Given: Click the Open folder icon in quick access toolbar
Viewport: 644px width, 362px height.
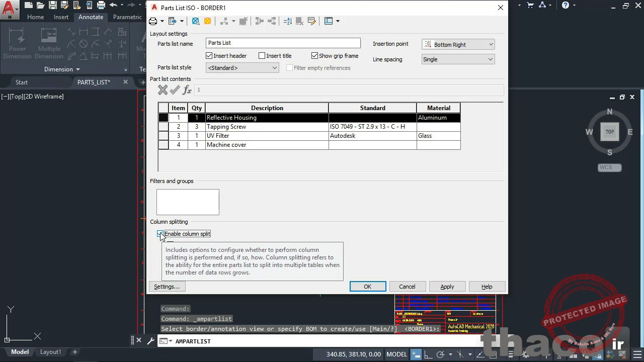Looking at the screenshot, I should [40, 6].
